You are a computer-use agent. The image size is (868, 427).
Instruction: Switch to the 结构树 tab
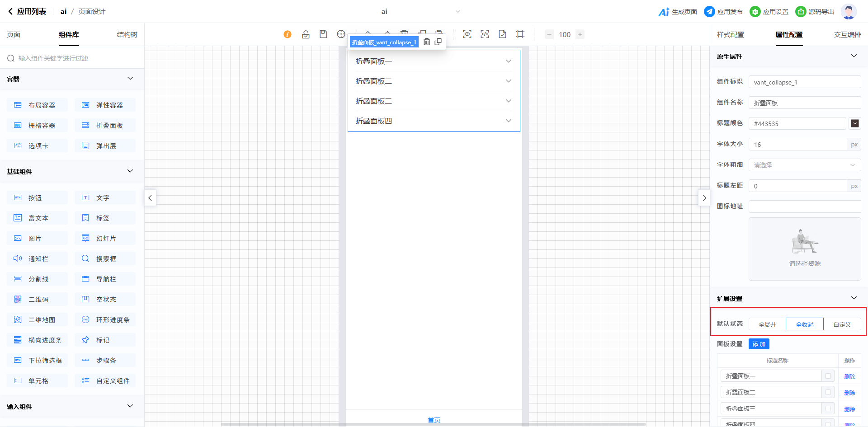(x=127, y=35)
